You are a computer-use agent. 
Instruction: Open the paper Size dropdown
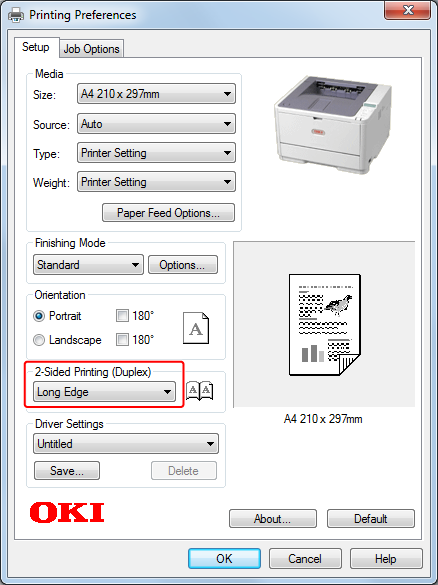click(x=156, y=94)
